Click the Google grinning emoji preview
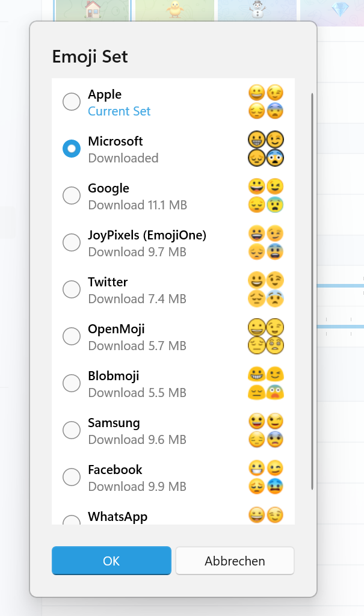 click(258, 186)
